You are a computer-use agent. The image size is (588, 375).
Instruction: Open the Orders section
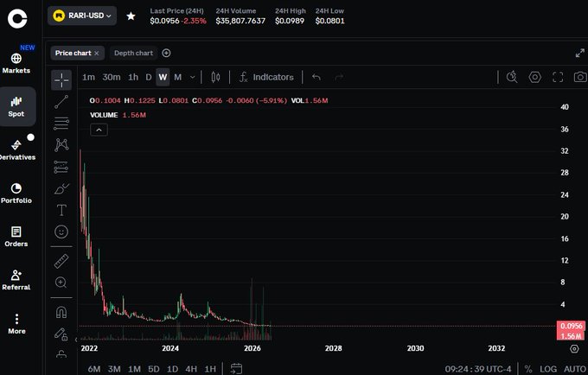[x=16, y=237]
